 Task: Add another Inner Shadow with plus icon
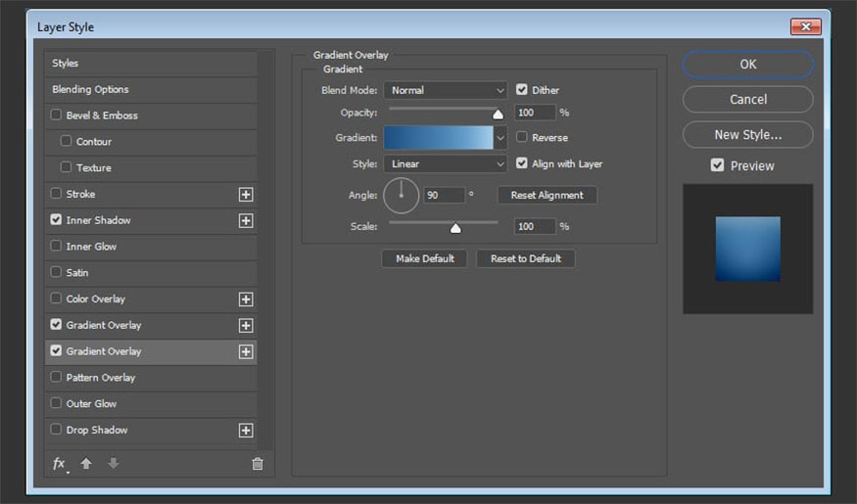pos(246,221)
